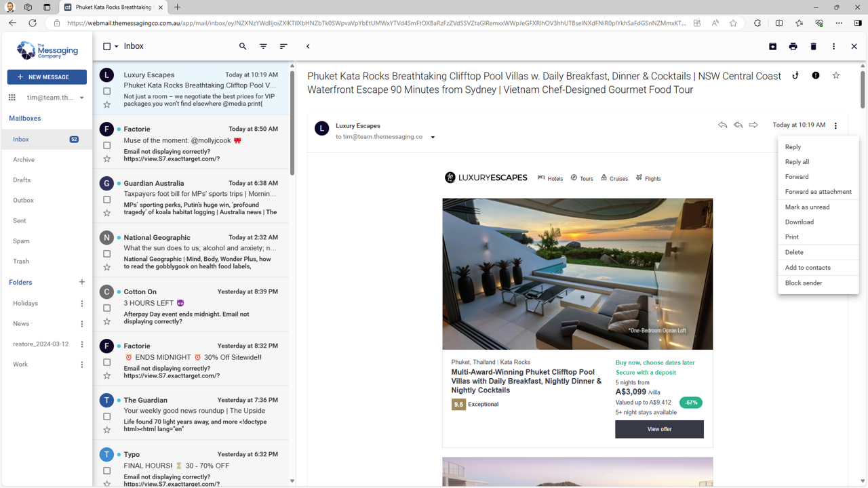Delete the open email using the trash icon
Screen dimensions: 868x488
pos(813,47)
